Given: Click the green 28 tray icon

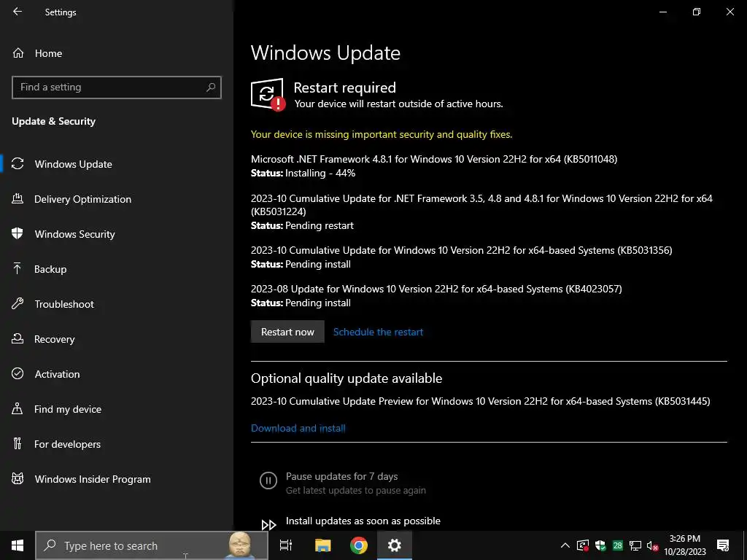Looking at the screenshot, I should click(618, 545).
